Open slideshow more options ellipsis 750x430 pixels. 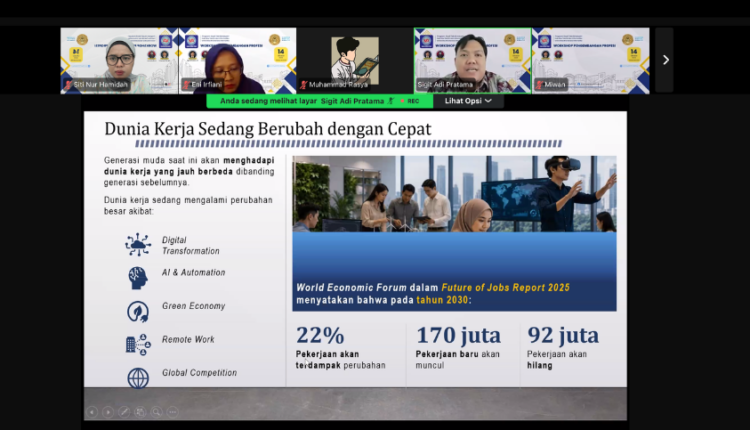[x=173, y=411]
